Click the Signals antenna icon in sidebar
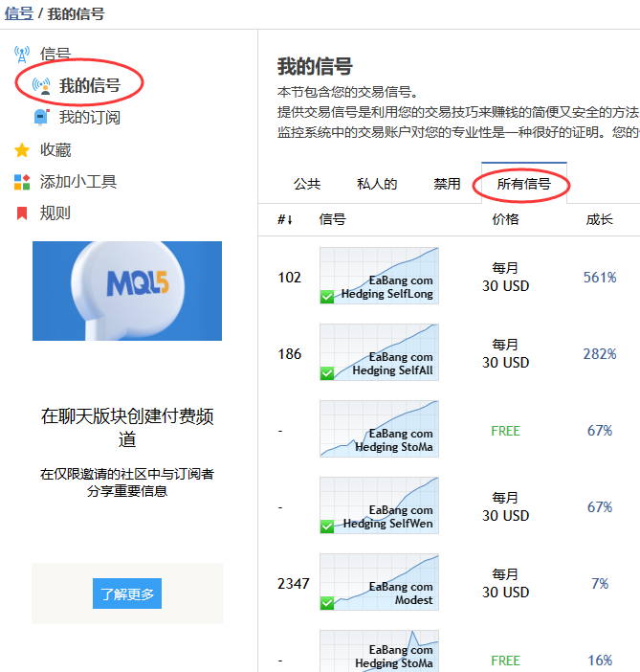This screenshot has height=672, width=640. [22, 55]
